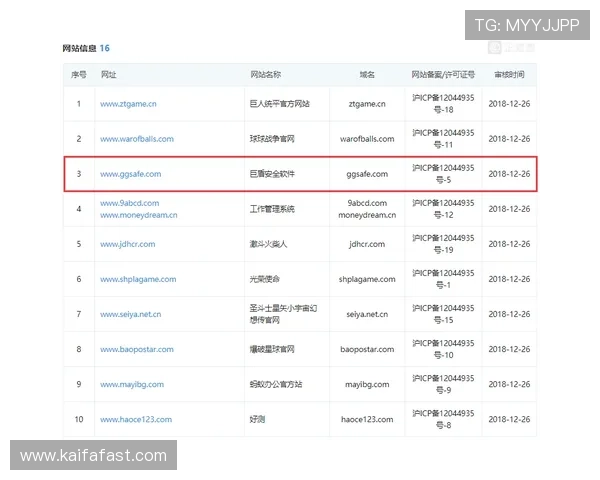Select the seiya.net.cn domain cell
600x480 pixels.
pyautogui.click(x=367, y=314)
